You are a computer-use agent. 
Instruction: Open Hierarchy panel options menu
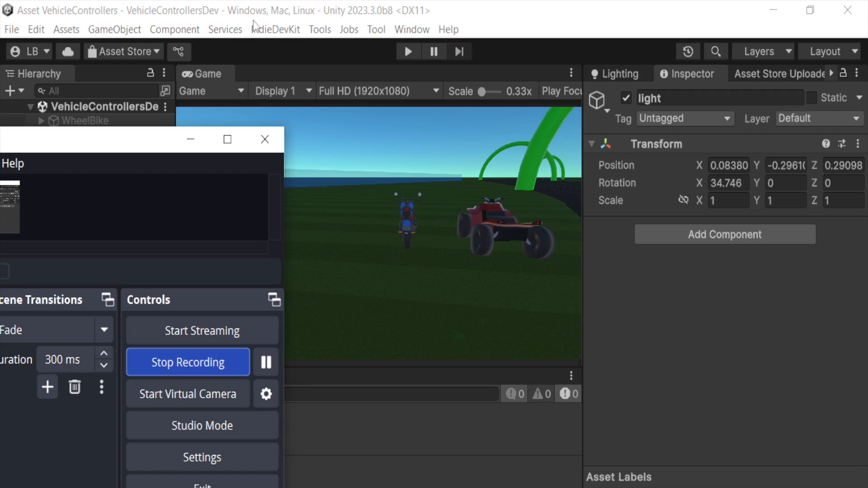[164, 73]
